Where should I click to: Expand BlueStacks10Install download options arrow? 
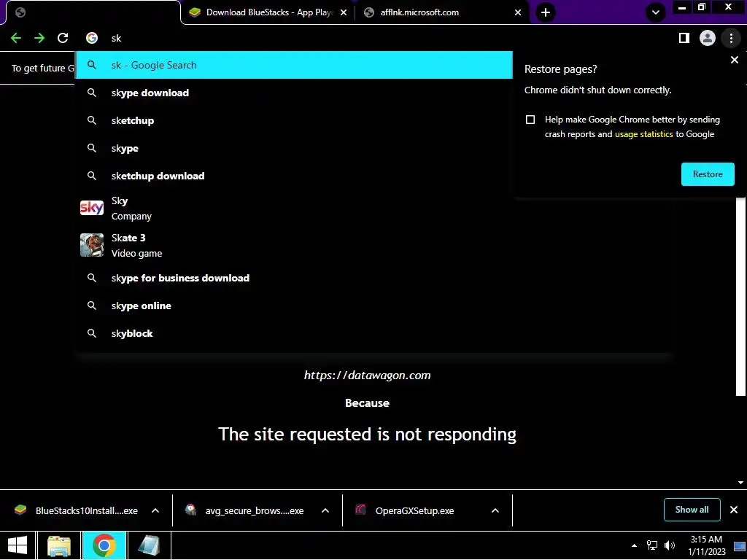155,510
